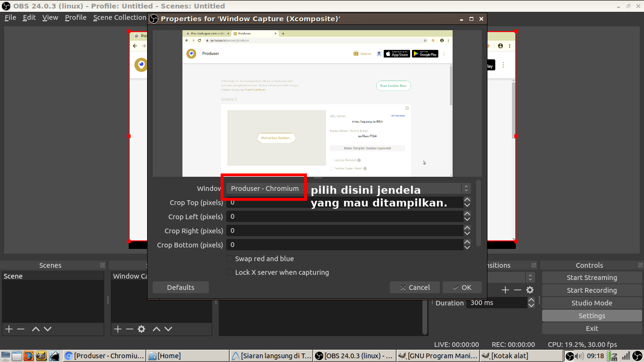Decrease Crop Left pixels with down arrow
The width and height of the screenshot is (644, 362).
pyautogui.click(x=467, y=219)
